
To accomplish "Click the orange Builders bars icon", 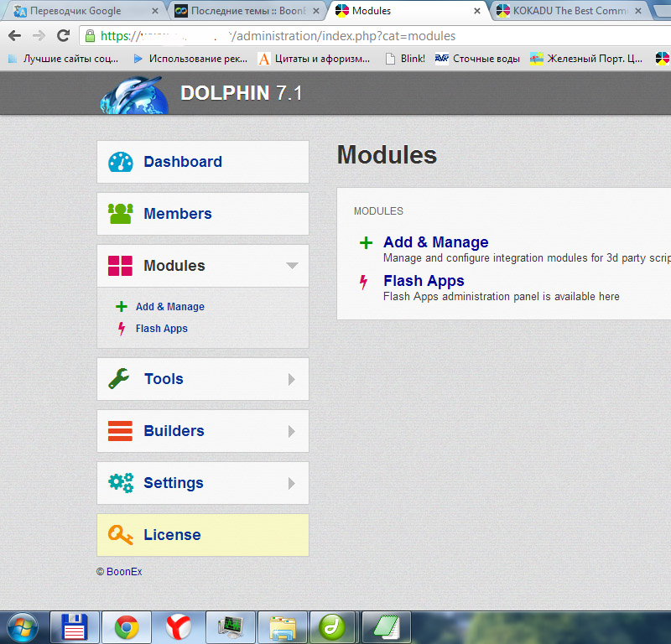I will [121, 431].
